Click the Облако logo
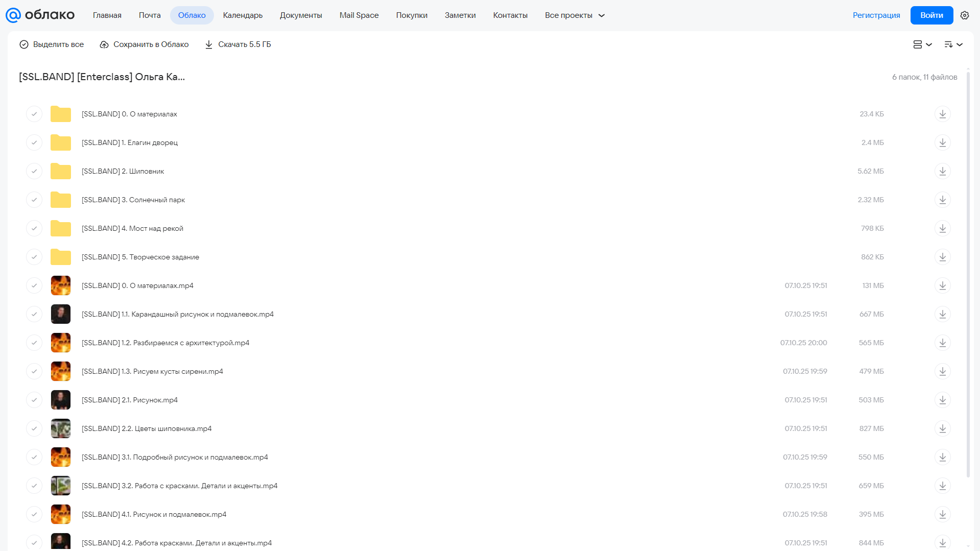Image resolution: width=980 pixels, height=551 pixels. 40,15
